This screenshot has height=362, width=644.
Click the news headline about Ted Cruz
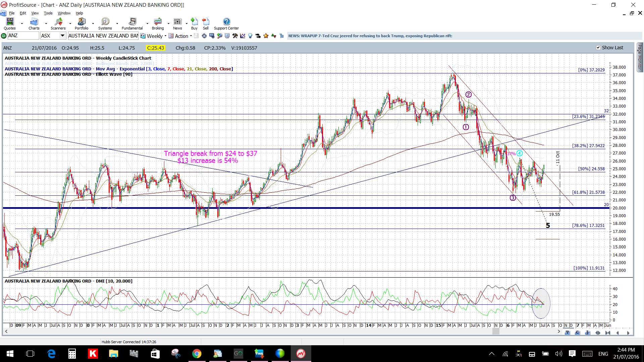(x=370, y=36)
